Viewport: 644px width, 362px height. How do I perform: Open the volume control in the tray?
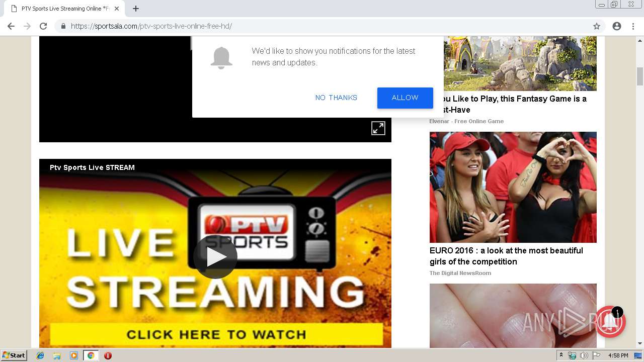coord(584,355)
